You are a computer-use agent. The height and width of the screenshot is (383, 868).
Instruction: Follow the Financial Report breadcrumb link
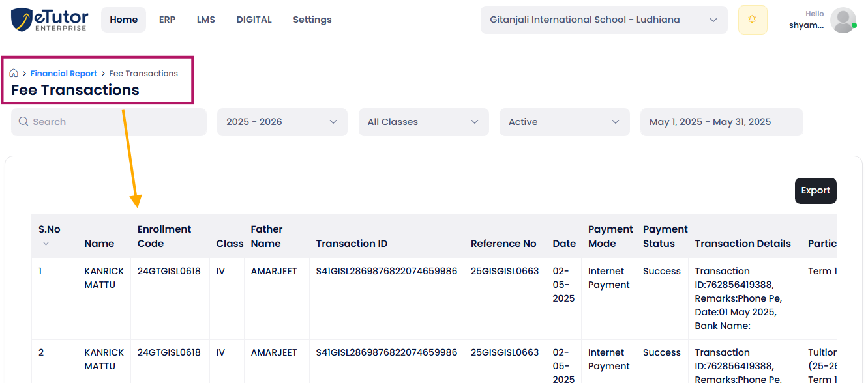(63, 73)
